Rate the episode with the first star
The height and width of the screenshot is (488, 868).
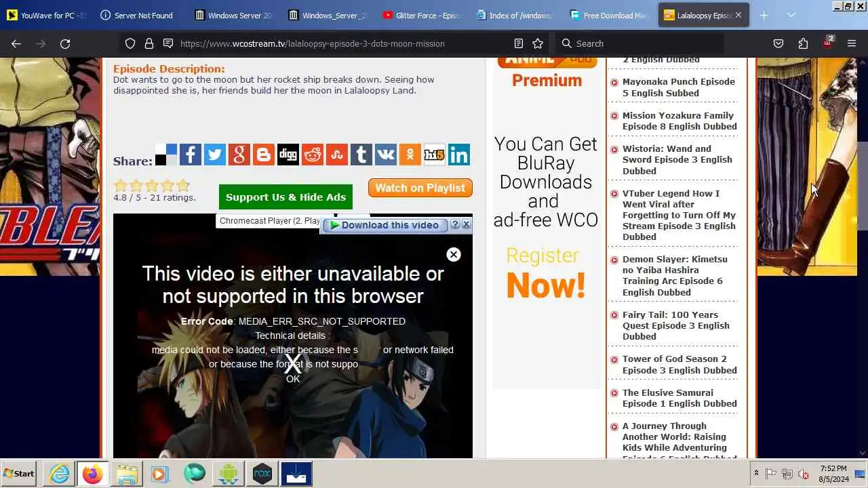click(x=121, y=186)
